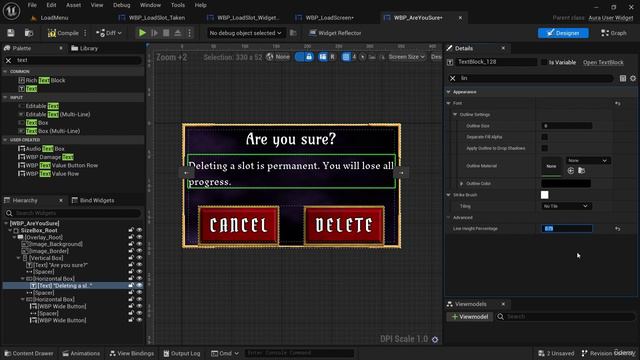Switch to Designer mode
The width and height of the screenshot is (640, 360).
563,33
